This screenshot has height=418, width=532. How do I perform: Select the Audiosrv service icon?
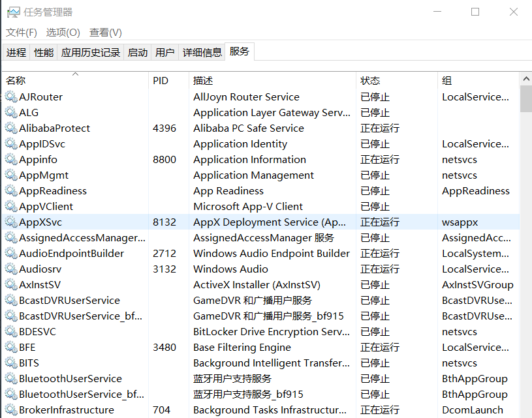point(12,269)
